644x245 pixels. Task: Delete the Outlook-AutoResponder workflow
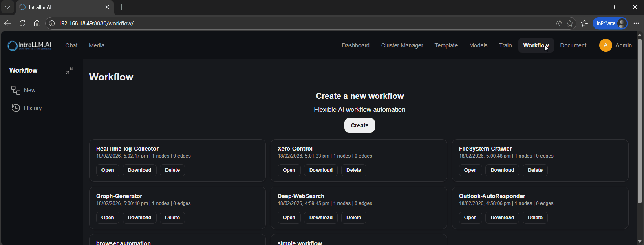(535, 218)
